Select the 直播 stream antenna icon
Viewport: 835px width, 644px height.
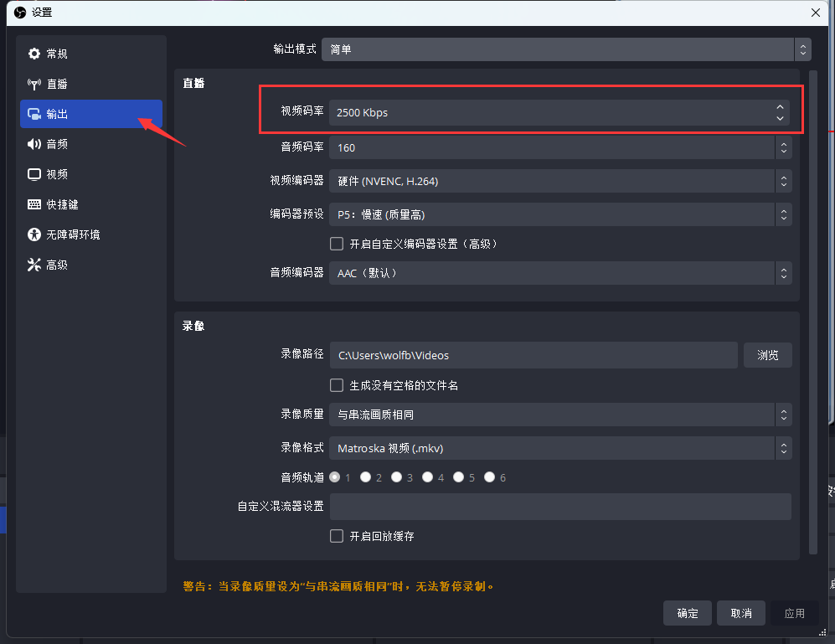(34, 84)
